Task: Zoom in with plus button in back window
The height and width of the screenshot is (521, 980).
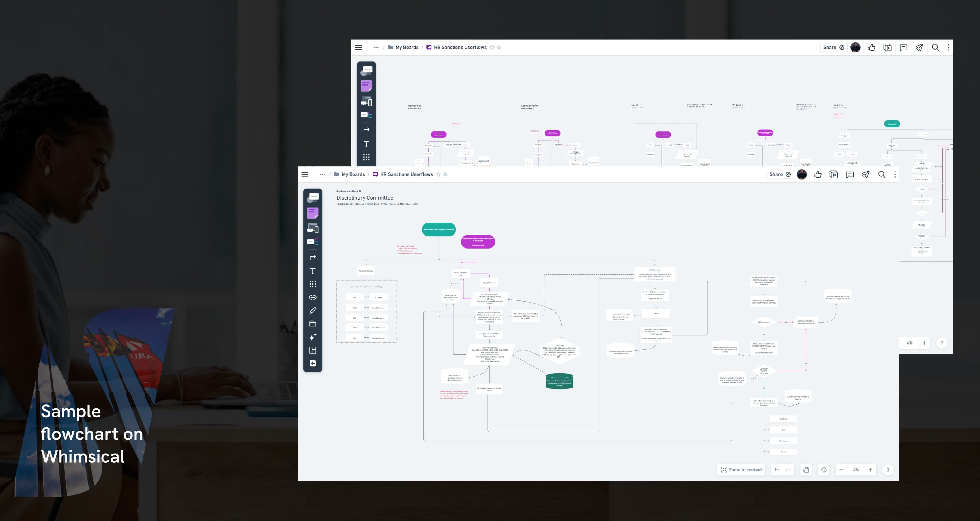Action: point(924,343)
